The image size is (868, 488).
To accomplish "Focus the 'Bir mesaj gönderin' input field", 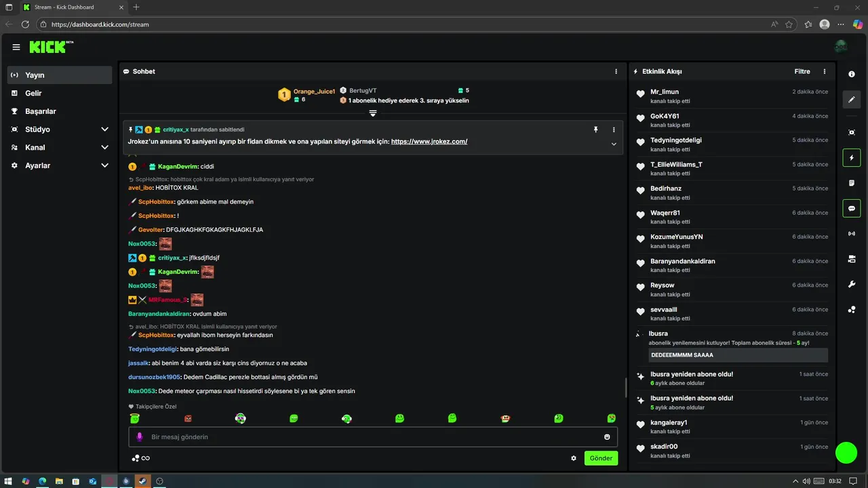I will [373, 437].
